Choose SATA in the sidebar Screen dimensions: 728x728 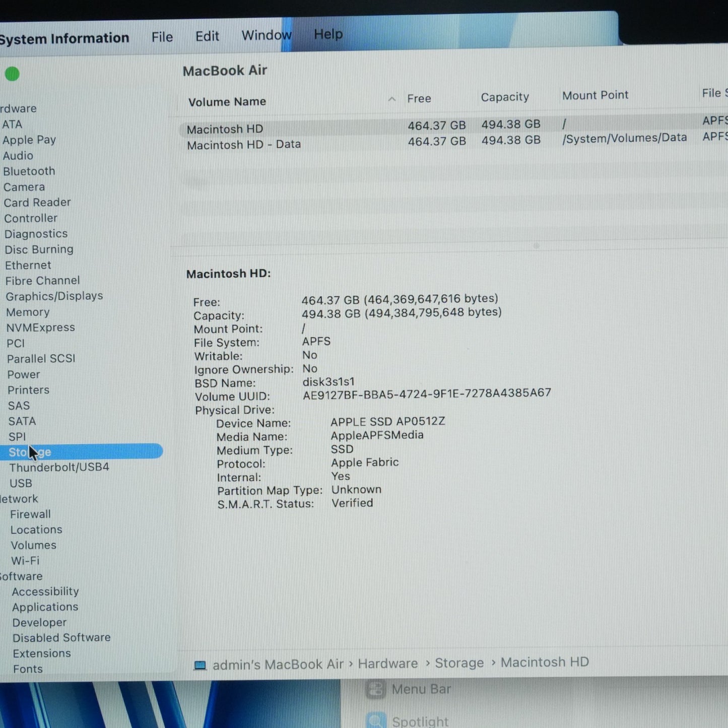tap(22, 421)
